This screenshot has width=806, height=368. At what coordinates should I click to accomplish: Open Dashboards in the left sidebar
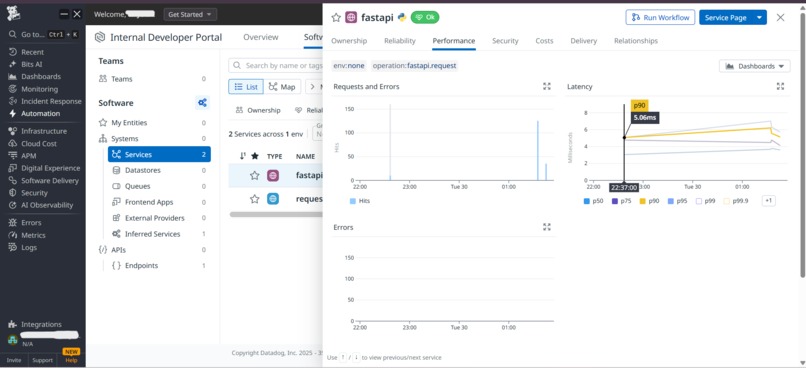pos(41,77)
